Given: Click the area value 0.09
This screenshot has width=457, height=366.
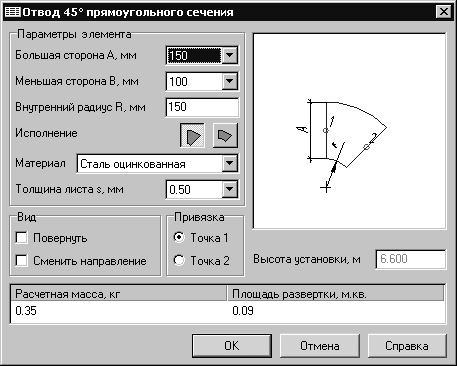Looking at the screenshot, I should pos(243,311).
